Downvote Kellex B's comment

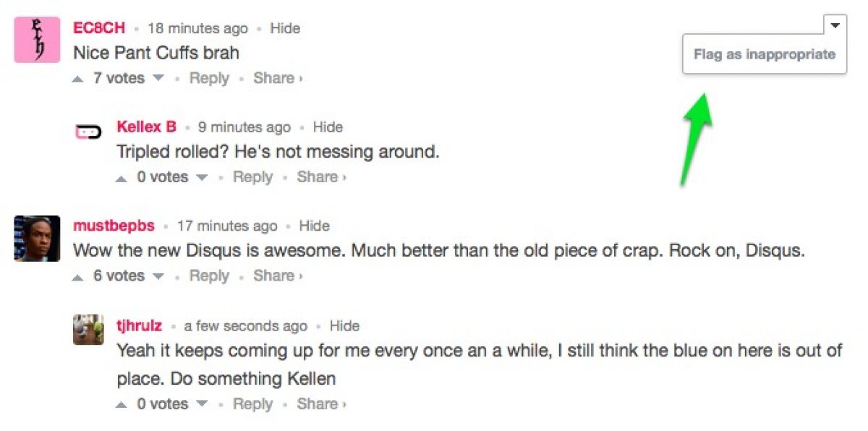[202, 178]
